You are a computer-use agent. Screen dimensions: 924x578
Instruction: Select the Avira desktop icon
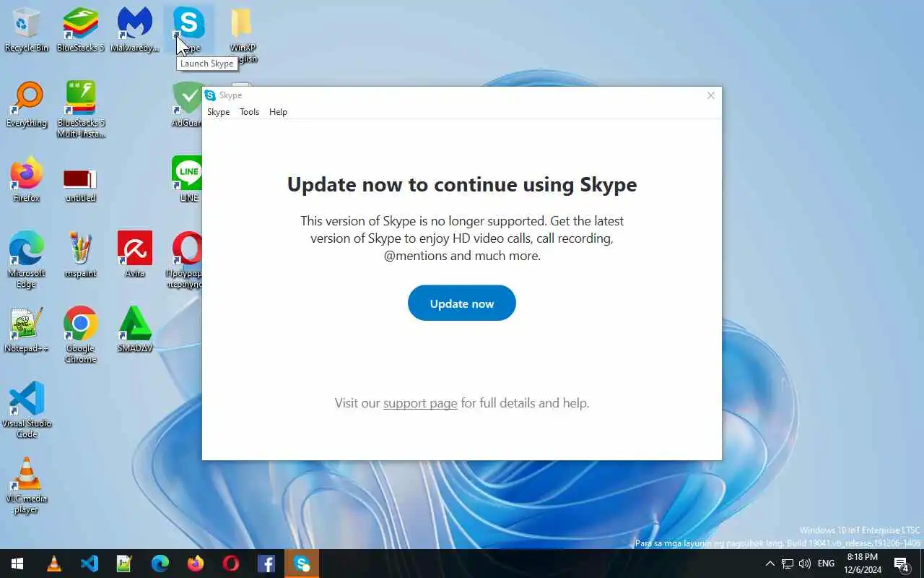tap(135, 255)
